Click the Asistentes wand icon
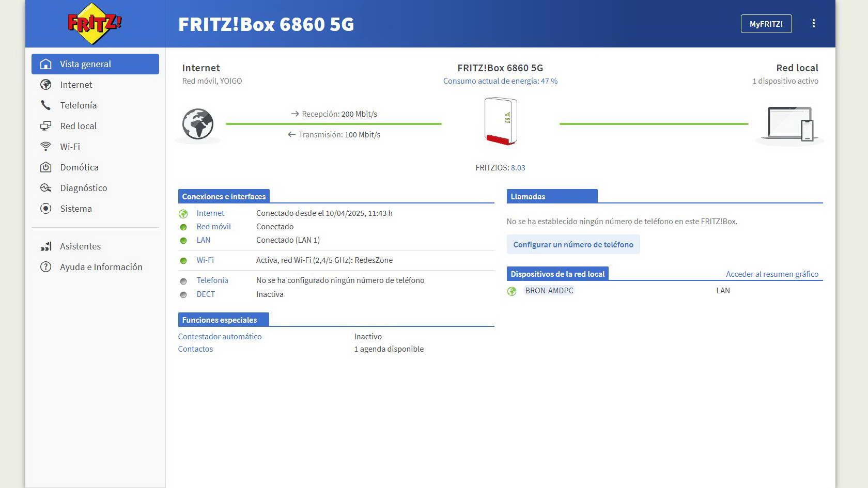This screenshot has width=868, height=488. pyautogui.click(x=46, y=246)
